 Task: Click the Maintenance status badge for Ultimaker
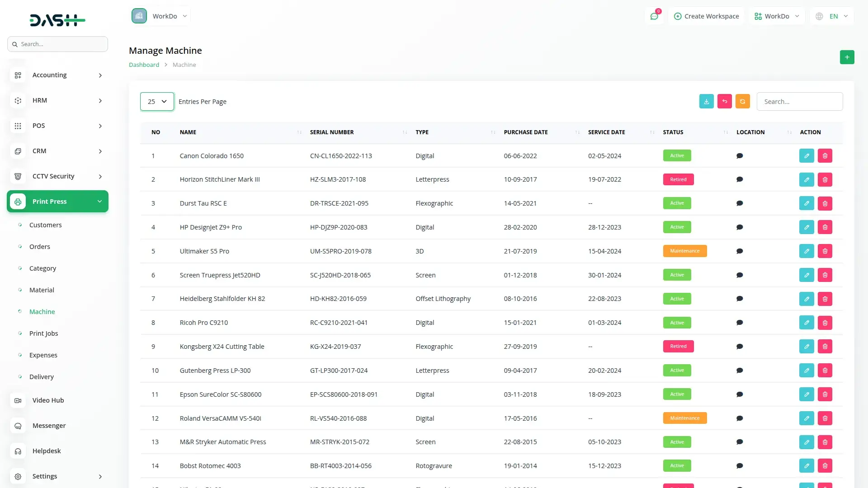pos(684,251)
